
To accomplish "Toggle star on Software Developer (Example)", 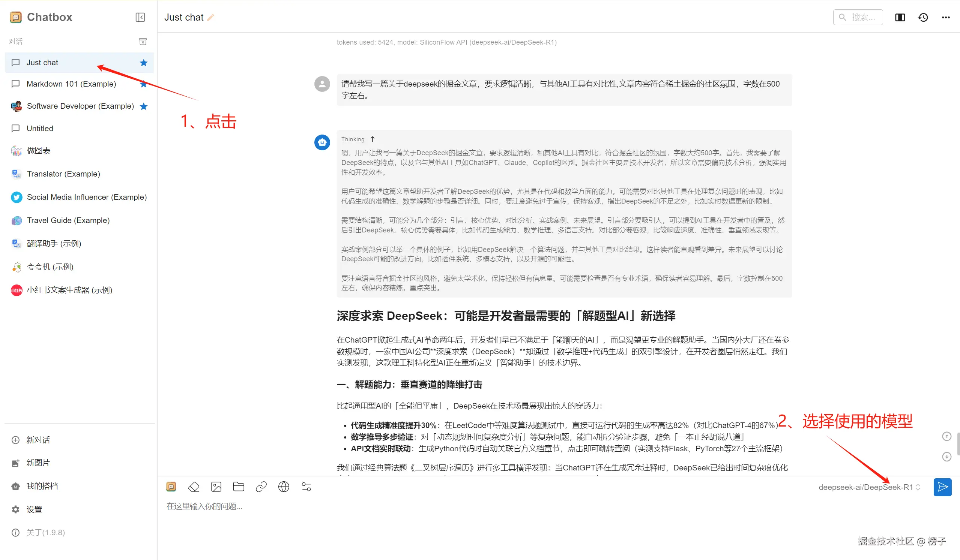I will (x=144, y=106).
